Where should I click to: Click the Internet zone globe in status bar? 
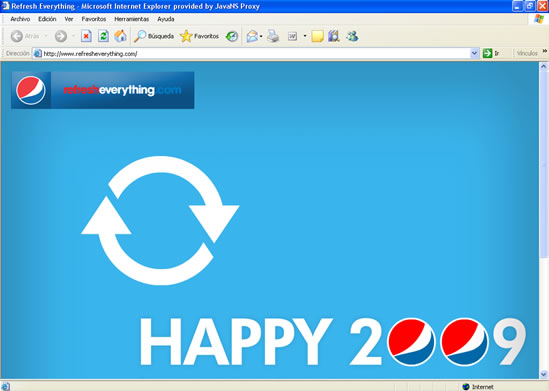click(466, 386)
